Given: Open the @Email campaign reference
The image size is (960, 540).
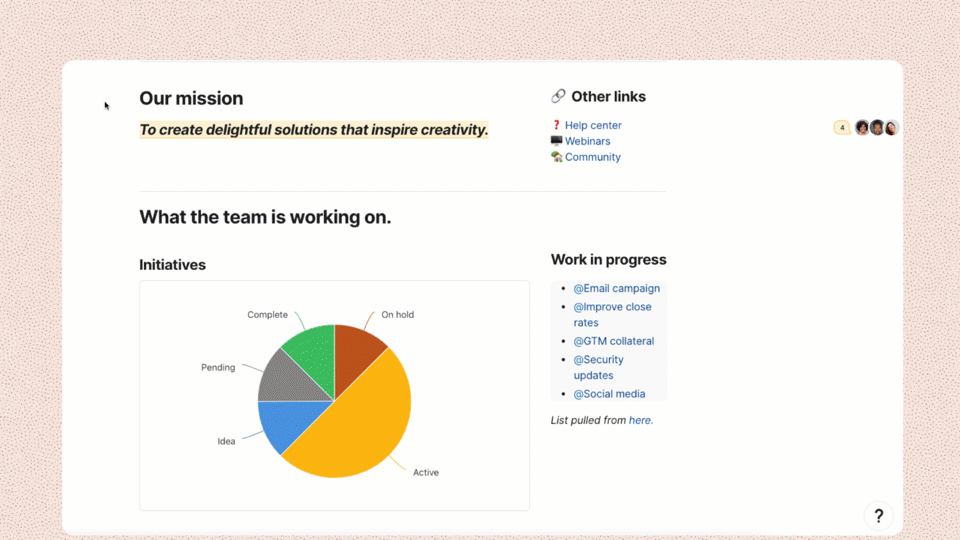Looking at the screenshot, I should coord(616,289).
